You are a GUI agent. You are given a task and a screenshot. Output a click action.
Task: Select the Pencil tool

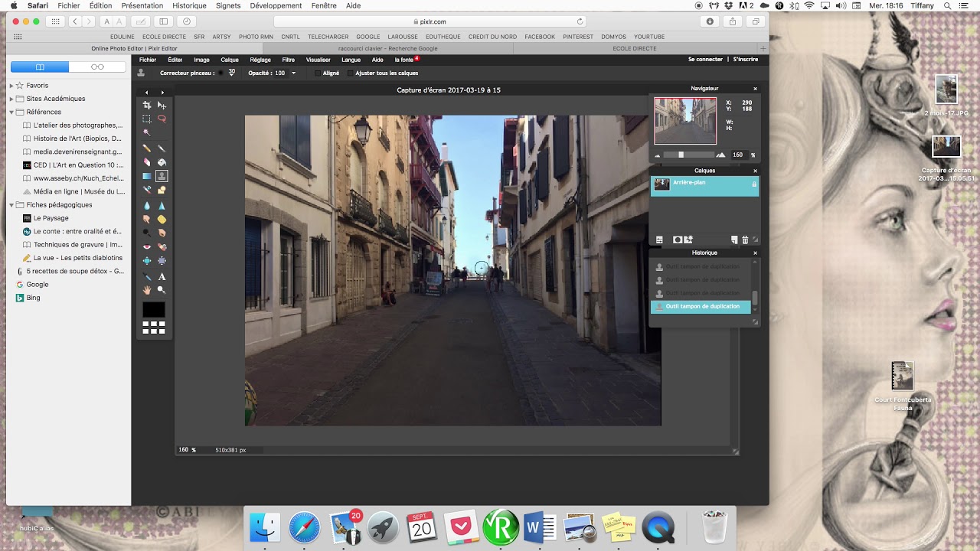point(146,148)
